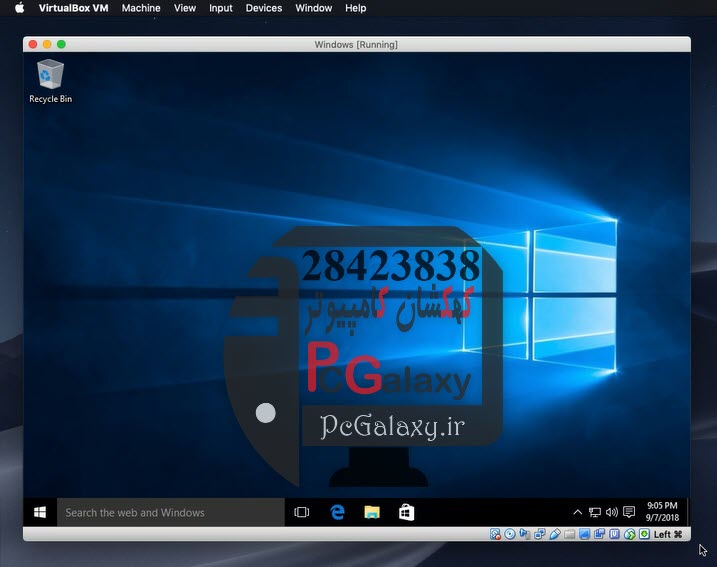The width and height of the screenshot is (717, 567).
Task: Click the VirtualBox optical disk status icon
Action: click(x=509, y=534)
